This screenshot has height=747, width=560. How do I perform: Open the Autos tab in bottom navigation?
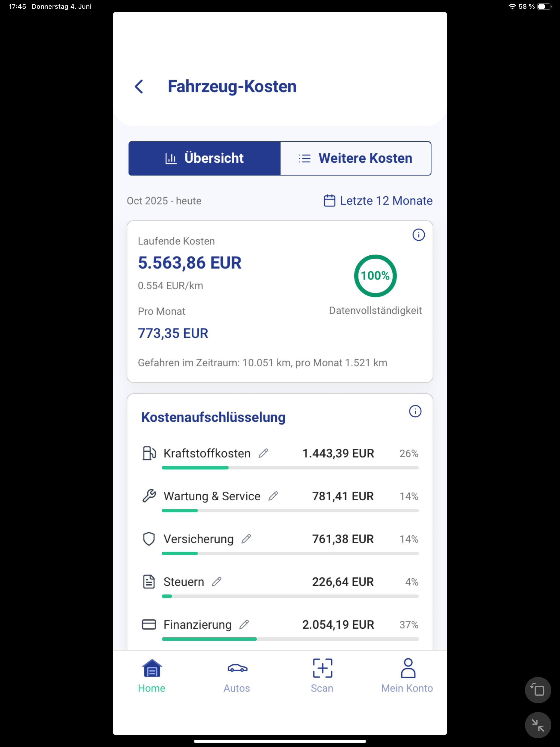click(237, 676)
